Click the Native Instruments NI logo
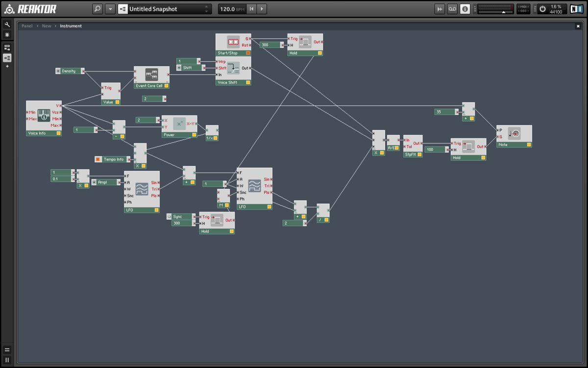 pos(576,9)
